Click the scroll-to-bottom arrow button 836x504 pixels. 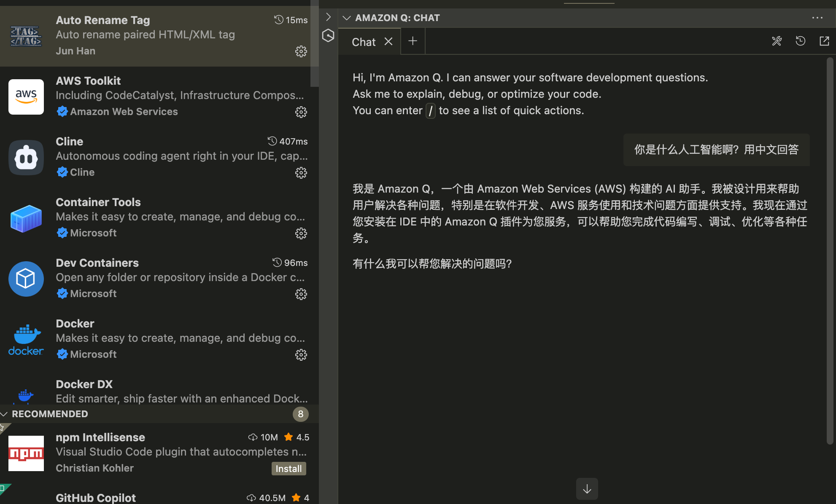pos(587,489)
